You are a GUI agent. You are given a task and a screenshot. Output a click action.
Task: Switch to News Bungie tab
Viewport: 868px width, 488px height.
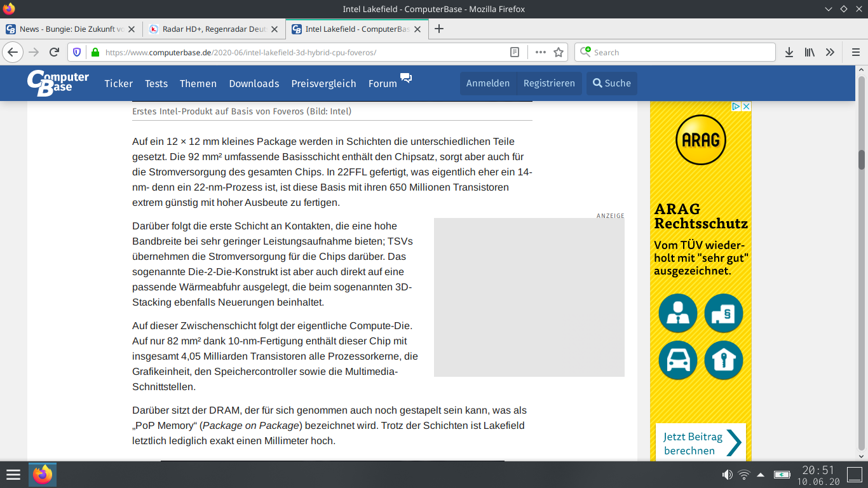pyautogui.click(x=71, y=29)
